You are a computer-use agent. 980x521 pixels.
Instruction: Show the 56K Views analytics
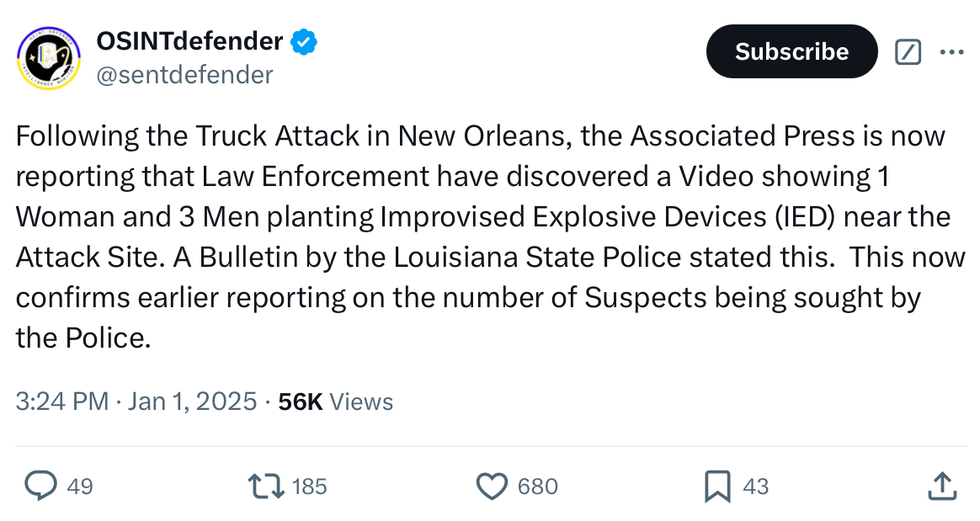336,401
